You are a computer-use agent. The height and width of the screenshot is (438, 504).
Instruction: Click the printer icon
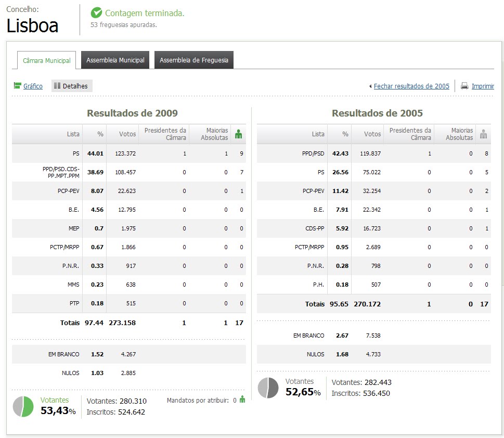click(464, 86)
